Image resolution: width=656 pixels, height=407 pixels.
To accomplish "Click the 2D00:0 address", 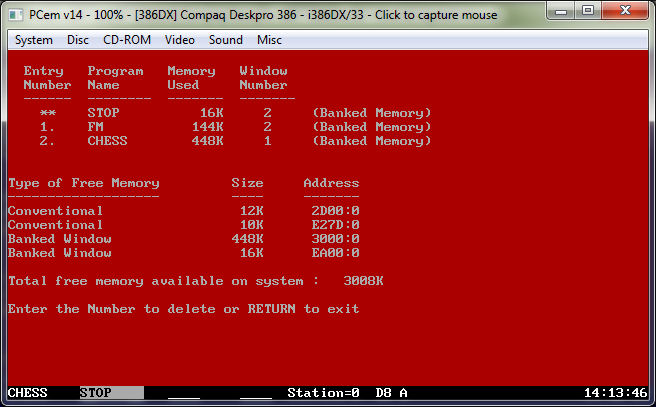I will [x=336, y=211].
